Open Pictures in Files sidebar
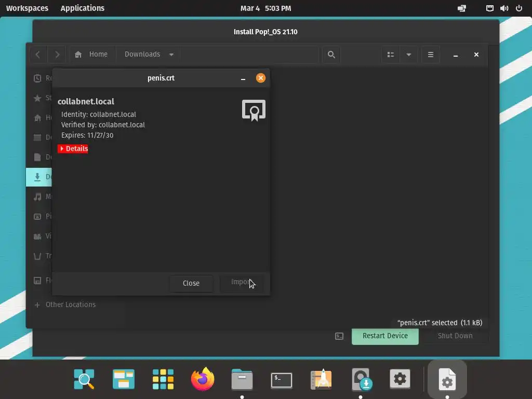 coord(39,216)
